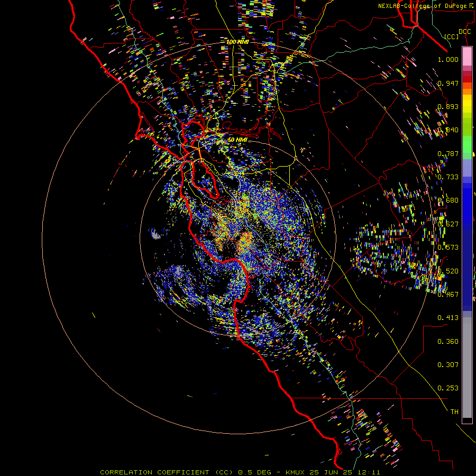Pick the yellow segment of the color bar
This screenshot has height=476, width=476.
point(467,104)
